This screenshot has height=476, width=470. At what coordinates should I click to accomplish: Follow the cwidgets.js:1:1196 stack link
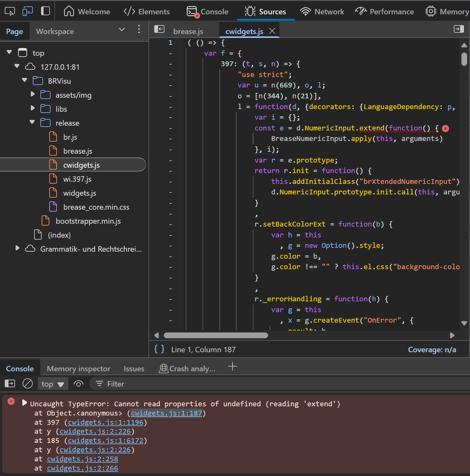(x=106, y=423)
